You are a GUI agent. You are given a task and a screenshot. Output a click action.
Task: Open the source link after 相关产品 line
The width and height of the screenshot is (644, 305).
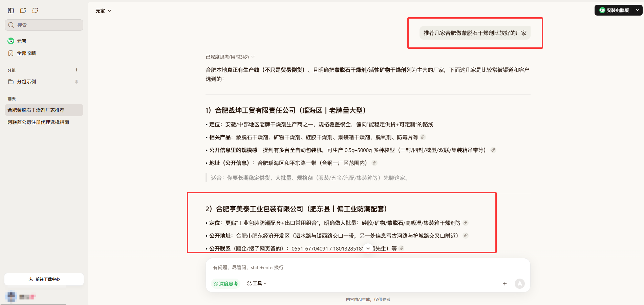tap(423, 137)
